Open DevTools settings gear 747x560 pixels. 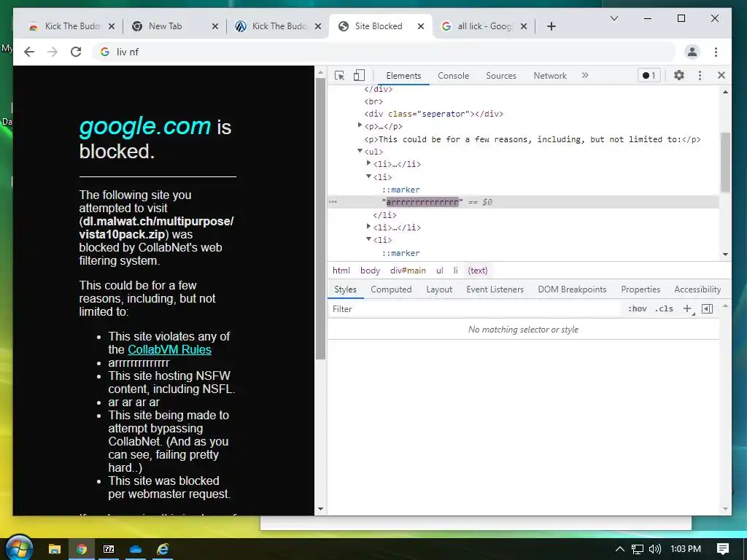click(x=679, y=75)
